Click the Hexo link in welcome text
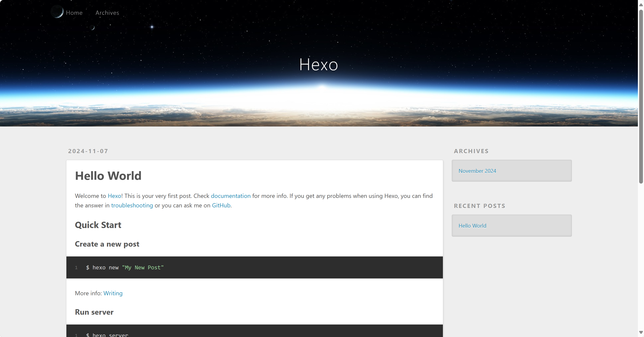This screenshot has width=644, height=337. coord(114,196)
